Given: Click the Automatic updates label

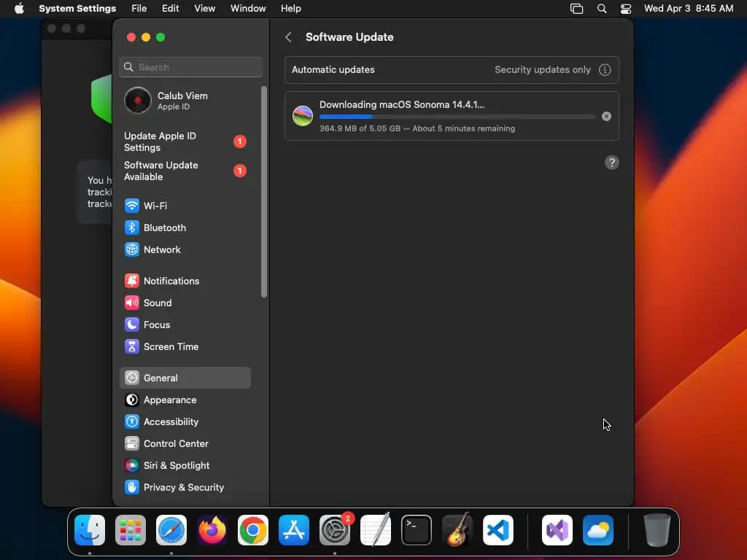Looking at the screenshot, I should (333, 70).
